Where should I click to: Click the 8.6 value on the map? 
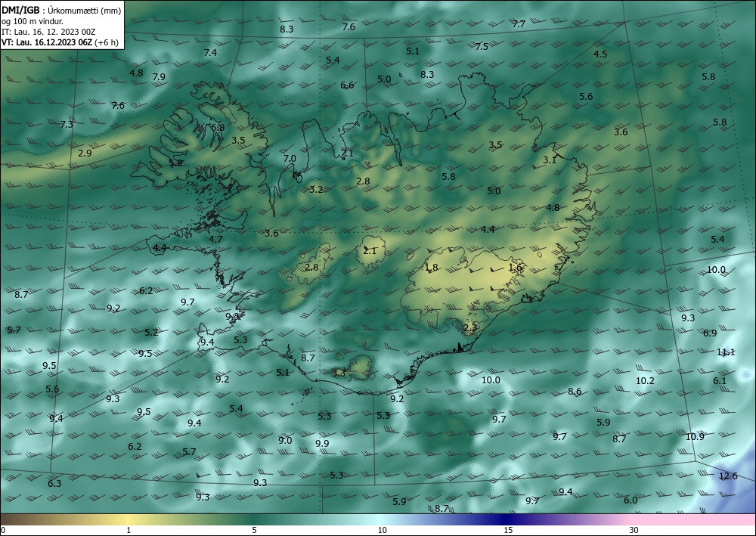575,392
